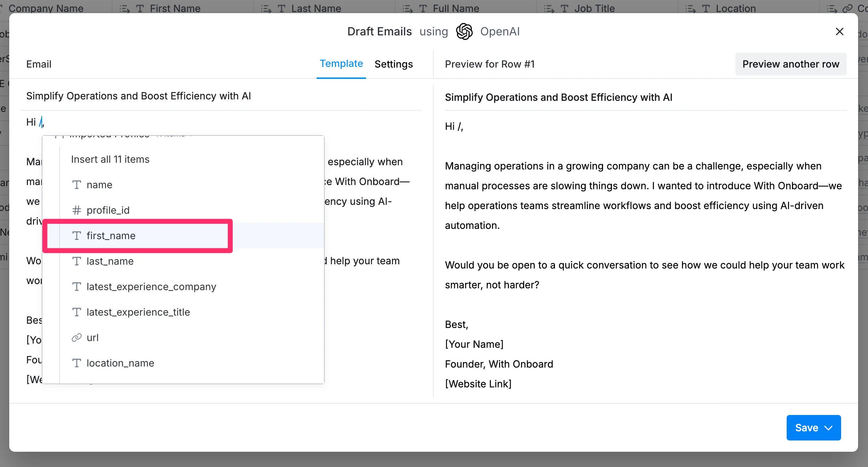Close the Draft Emails dialog
This screenshot has height=467, width=868.
coord(839,31)
